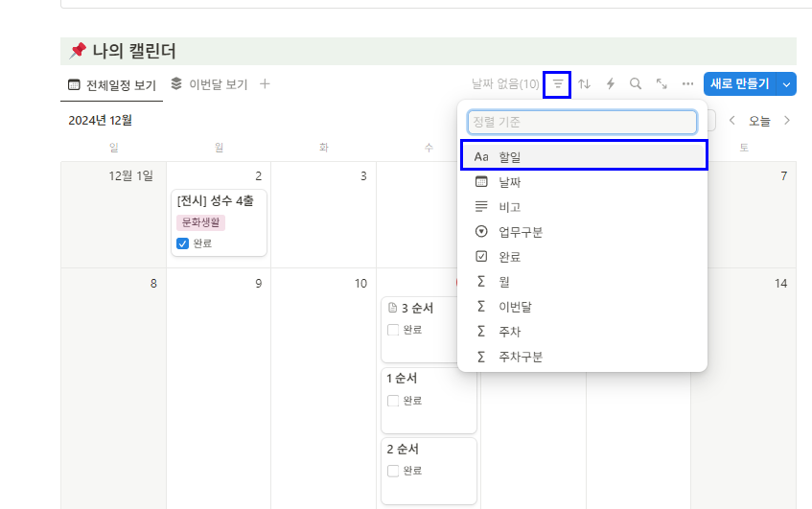The height and width of the screenshot is (509, 812).
Task: Select 할일 property in sort list
Action: (584, 156)
